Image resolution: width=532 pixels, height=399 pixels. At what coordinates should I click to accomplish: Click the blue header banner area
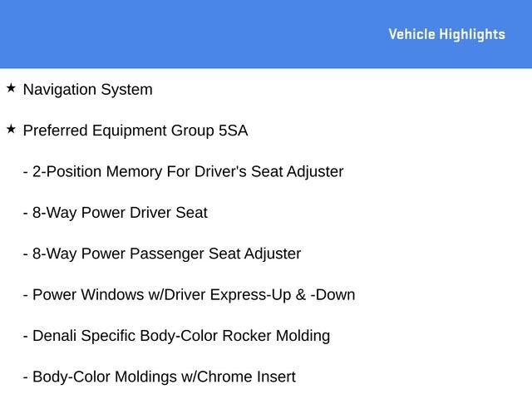(266, 34)
